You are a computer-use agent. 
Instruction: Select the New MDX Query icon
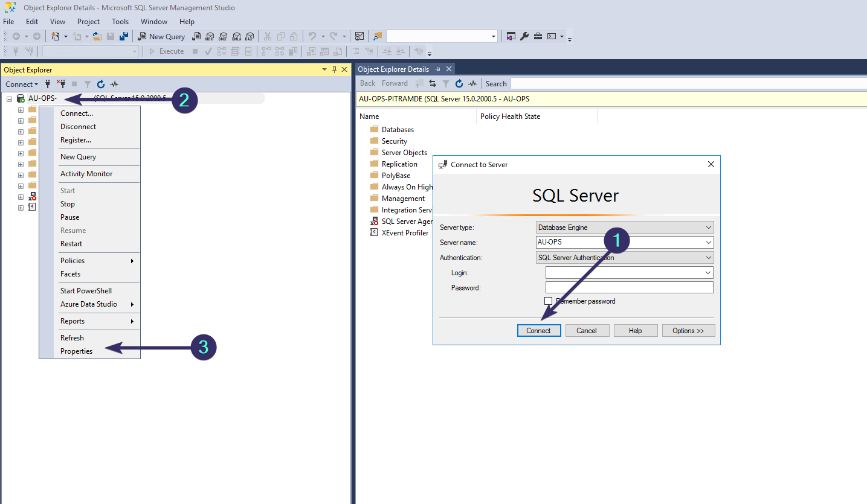pyautogui.click(x=210, y=36)
